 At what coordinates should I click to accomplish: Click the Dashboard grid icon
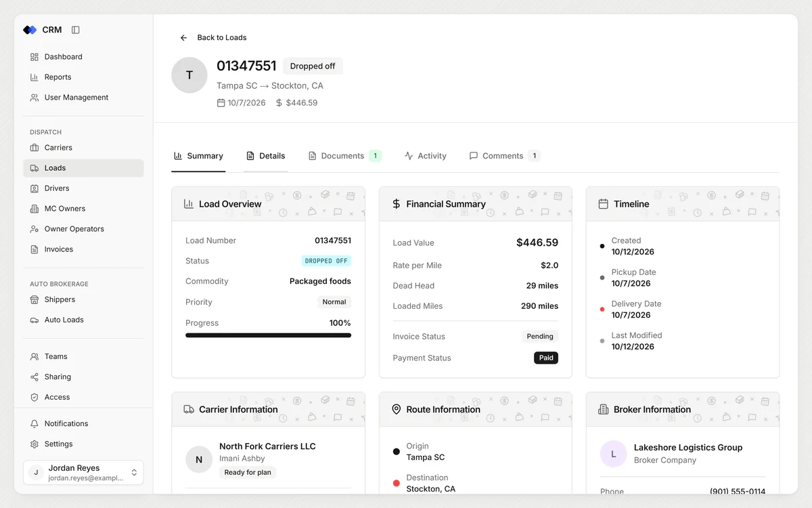35,57
